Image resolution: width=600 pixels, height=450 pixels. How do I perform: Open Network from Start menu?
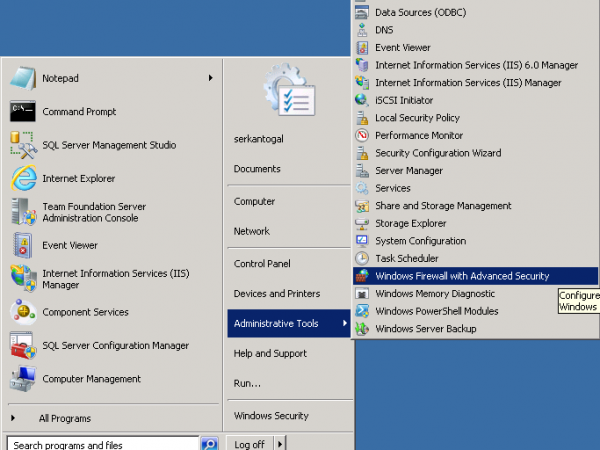tap(252, 231)
